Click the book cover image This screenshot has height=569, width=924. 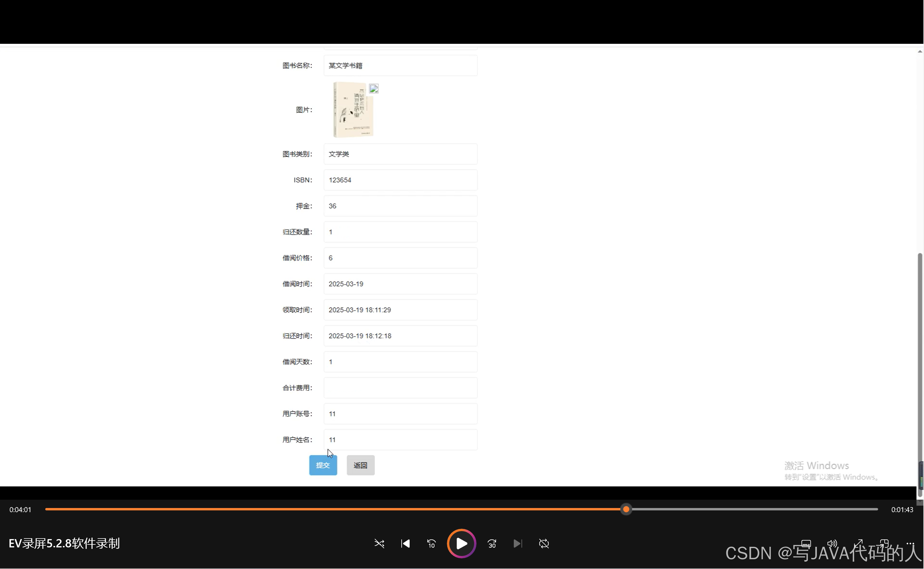coord(352,109)
